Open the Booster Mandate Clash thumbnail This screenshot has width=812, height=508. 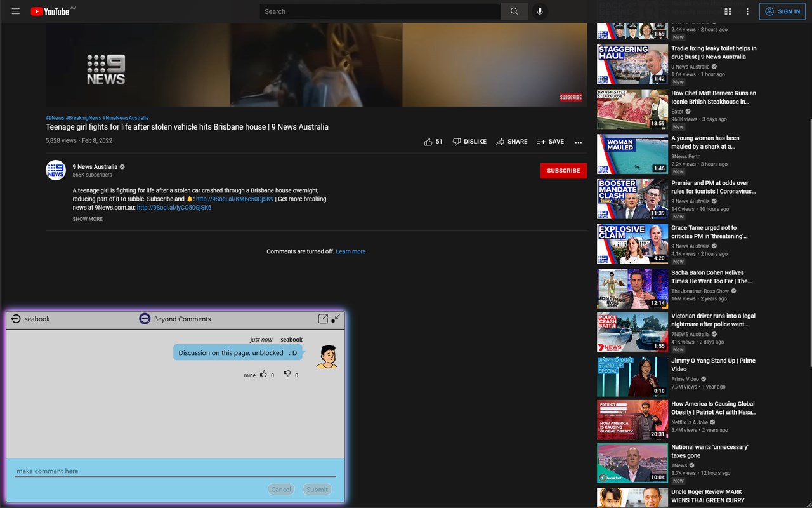(632, 199)
